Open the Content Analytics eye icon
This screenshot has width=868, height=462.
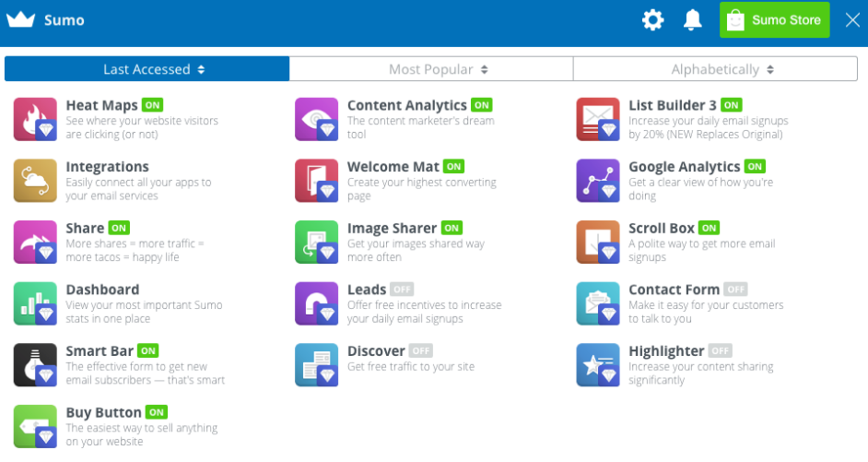click(x=316, y=120)
